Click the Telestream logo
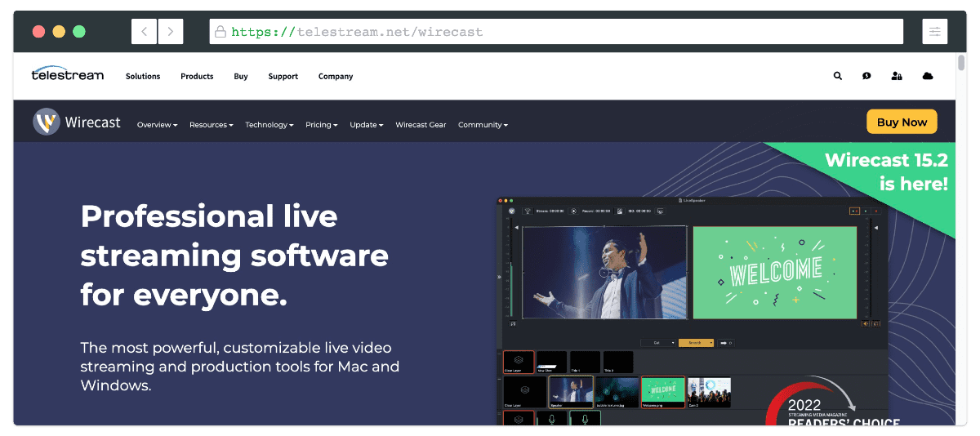 point(68,74)
